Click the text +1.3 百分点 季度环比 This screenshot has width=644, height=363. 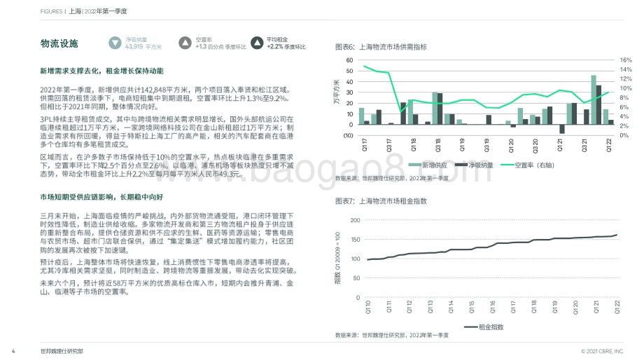(x=221, y=46)
